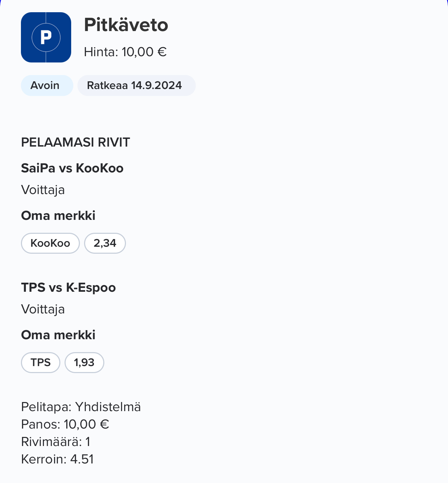Click the PELAAMASI RIVIT section heading
This screenshot has height=483, width=448.
75,142
